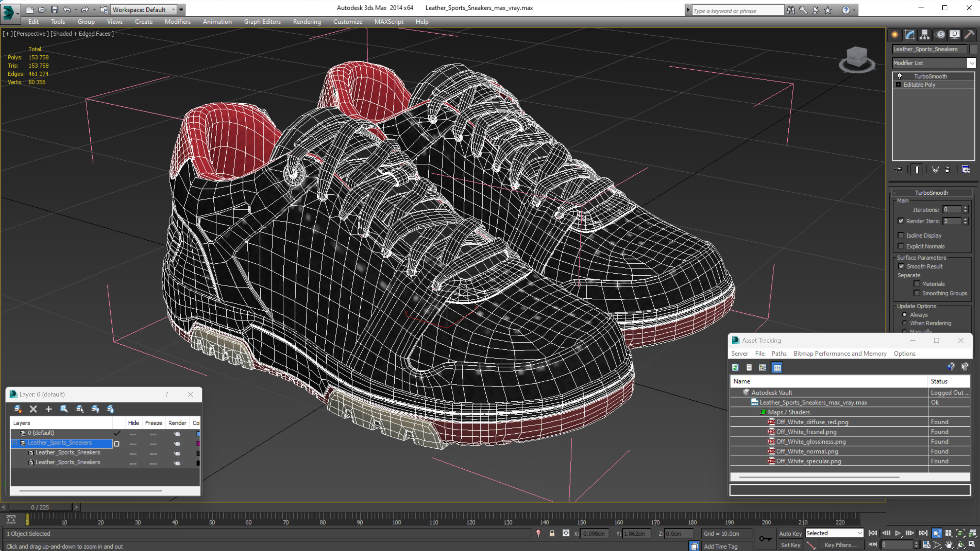
Task: Open the Create command panel tab
Action: 895,35
